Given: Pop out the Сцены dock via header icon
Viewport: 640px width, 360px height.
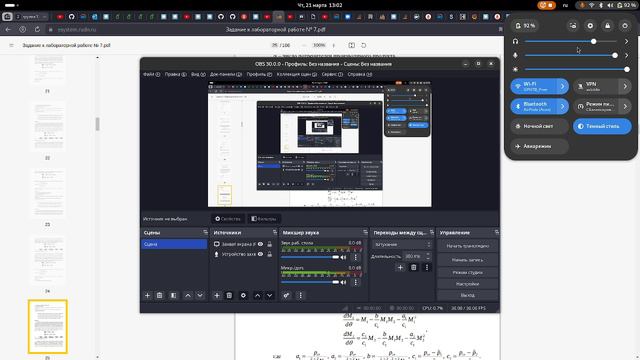Looking at the screenshot, I should coord(205,232).
